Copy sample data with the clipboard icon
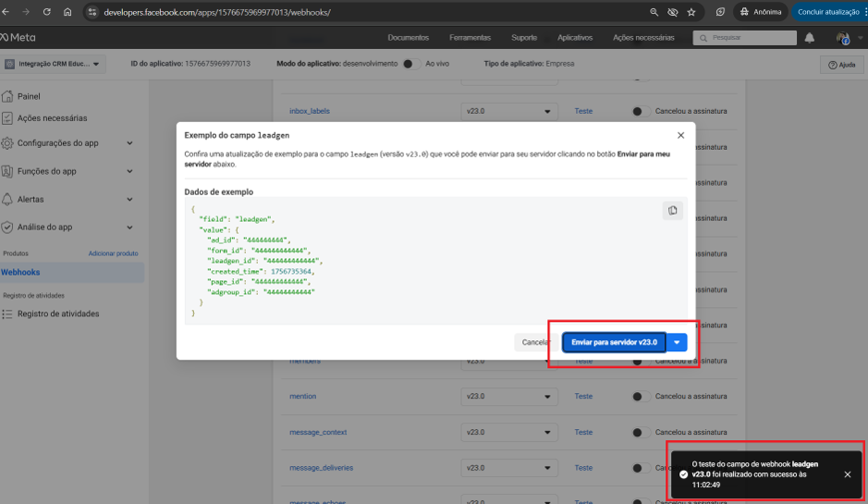868x504 pixels. pos(673,211)
